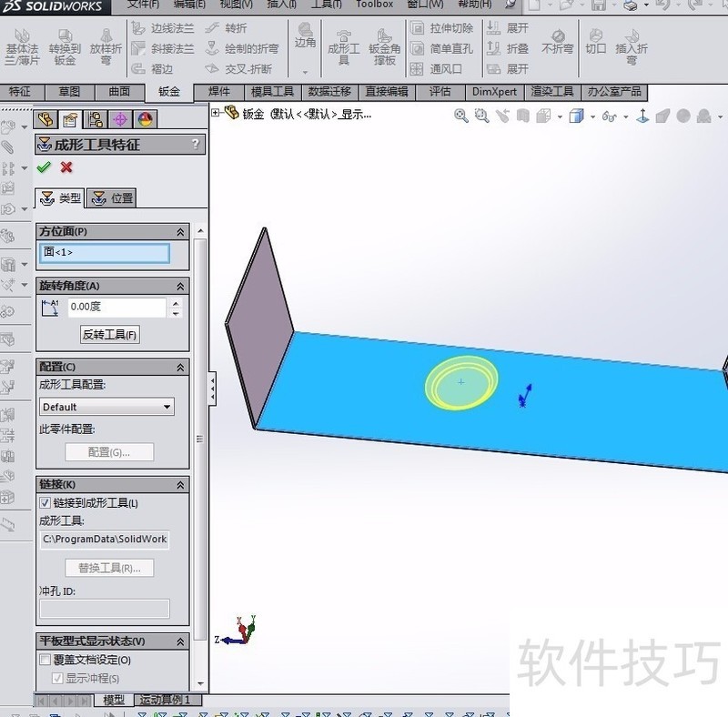728x717 pixels.
Task: Click forming tool path field C:\ProgramData
Action: point(105,540)
